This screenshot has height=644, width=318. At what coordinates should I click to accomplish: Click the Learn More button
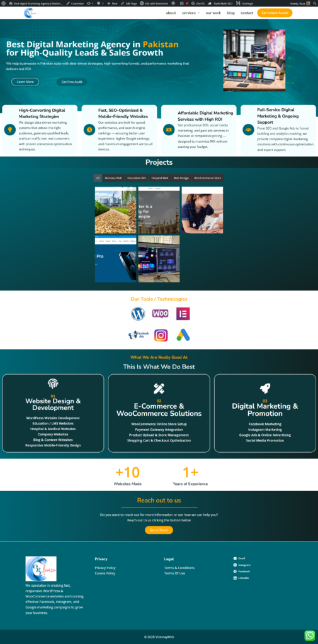coord(25,82)
